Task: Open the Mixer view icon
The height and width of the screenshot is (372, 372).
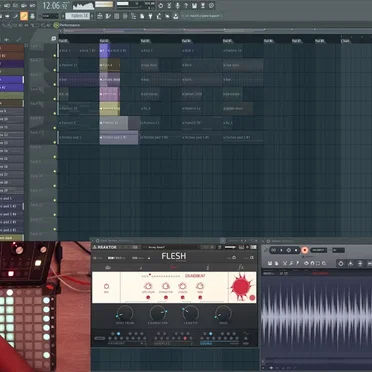Action: coord(125,16)
